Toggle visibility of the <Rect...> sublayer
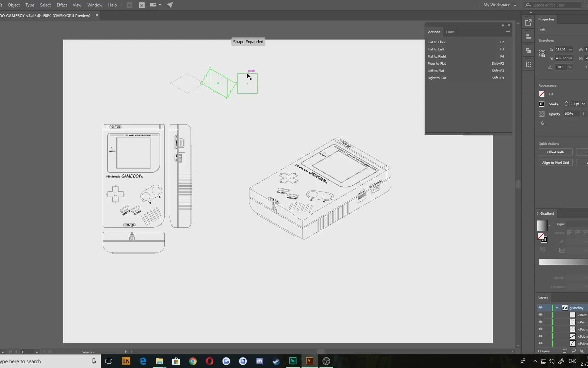 [x=540, y=315]
